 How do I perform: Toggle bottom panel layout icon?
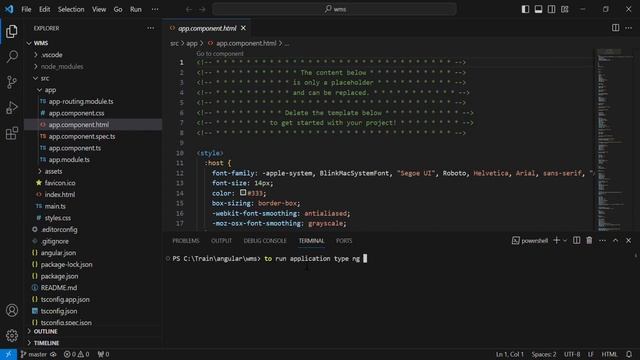(538, 9)
